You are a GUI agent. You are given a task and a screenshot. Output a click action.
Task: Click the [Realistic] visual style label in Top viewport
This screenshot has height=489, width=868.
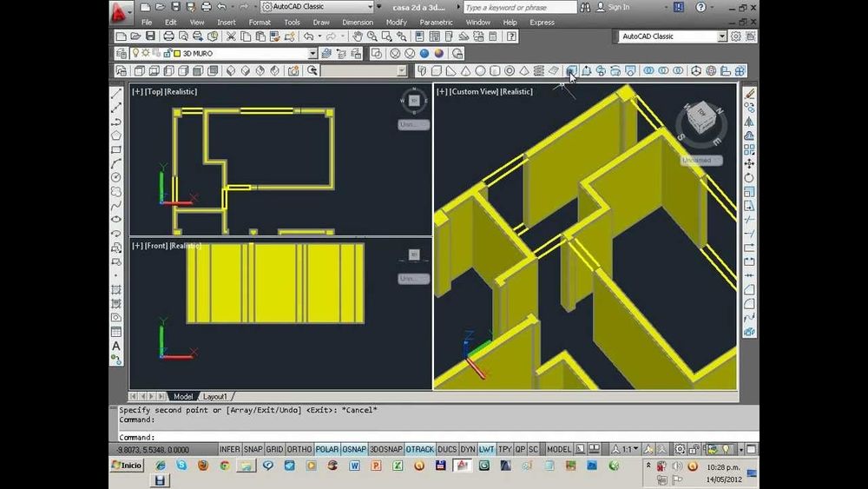point(181,91)
